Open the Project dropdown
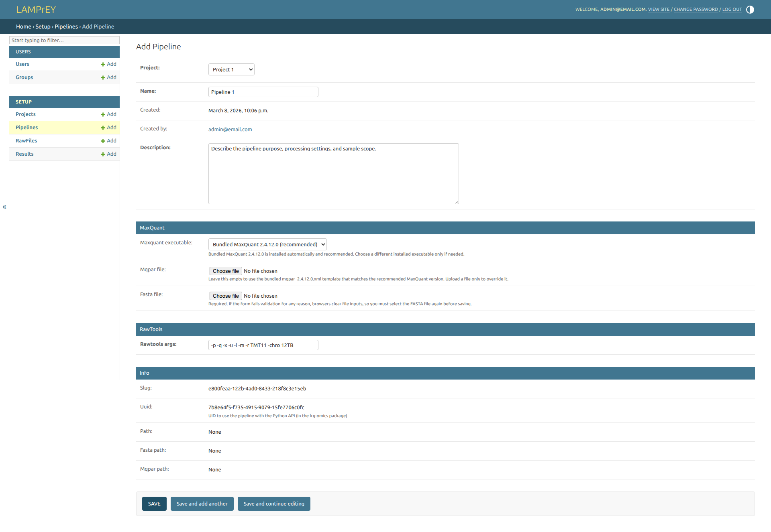Image resolution: width=771 pixels, height=532 pixels. tap(231, 69)
